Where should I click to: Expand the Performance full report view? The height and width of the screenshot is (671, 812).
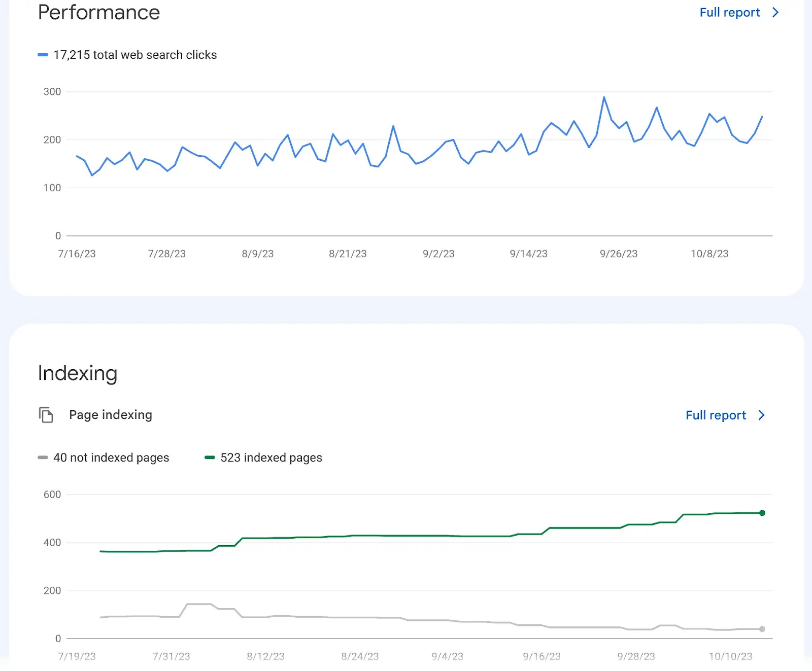pyautogui.click(x=730, y=12)
